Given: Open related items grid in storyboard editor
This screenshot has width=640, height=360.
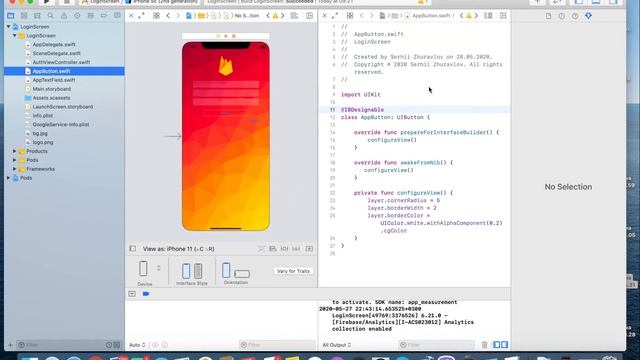Looking at the screenshot, I should click(156, 16).
